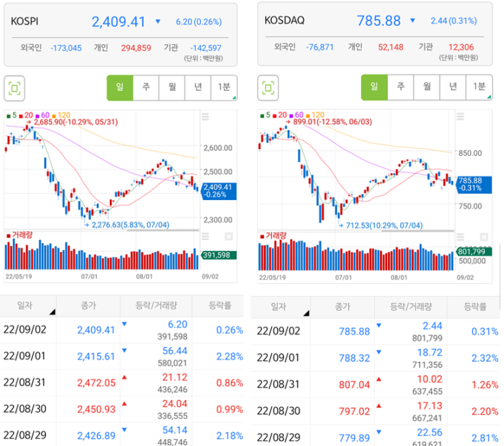Select the KOSDAQ monthly (월) tab
Image resolution: width=504 pixels, height=446 pixels.
tap(427, 87)
